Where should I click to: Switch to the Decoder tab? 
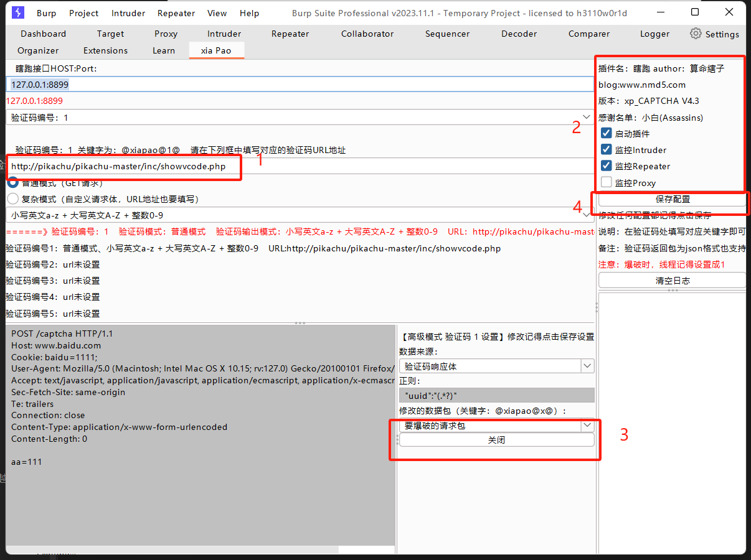(x=519, y=34)
